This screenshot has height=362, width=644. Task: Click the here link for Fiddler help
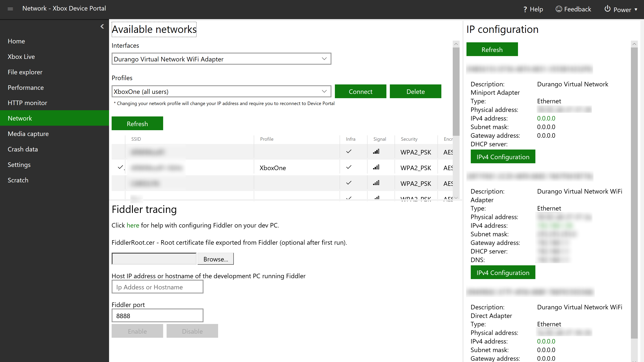(x=133, y=225)
